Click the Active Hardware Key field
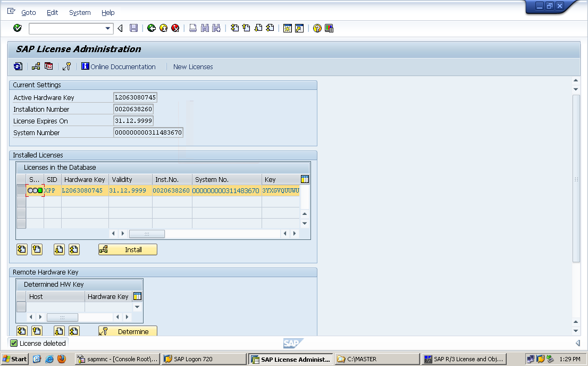588x366 pixels. [x=135, y=97]
